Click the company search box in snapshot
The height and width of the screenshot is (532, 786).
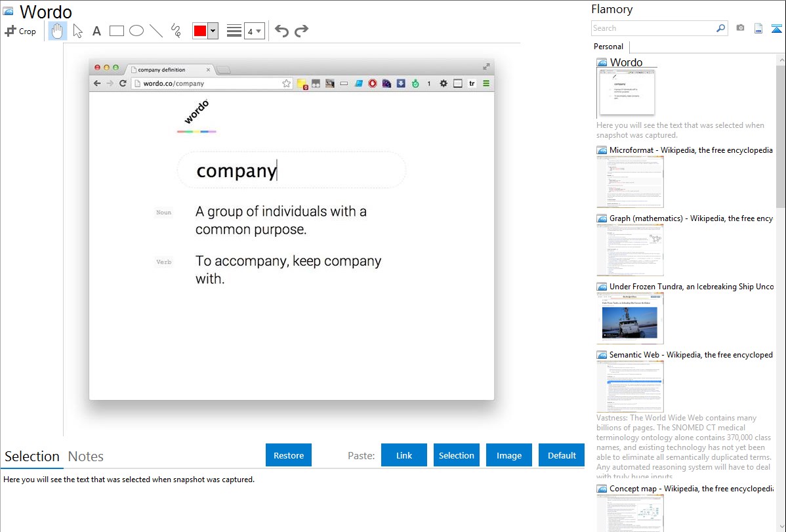click(291, 171)
